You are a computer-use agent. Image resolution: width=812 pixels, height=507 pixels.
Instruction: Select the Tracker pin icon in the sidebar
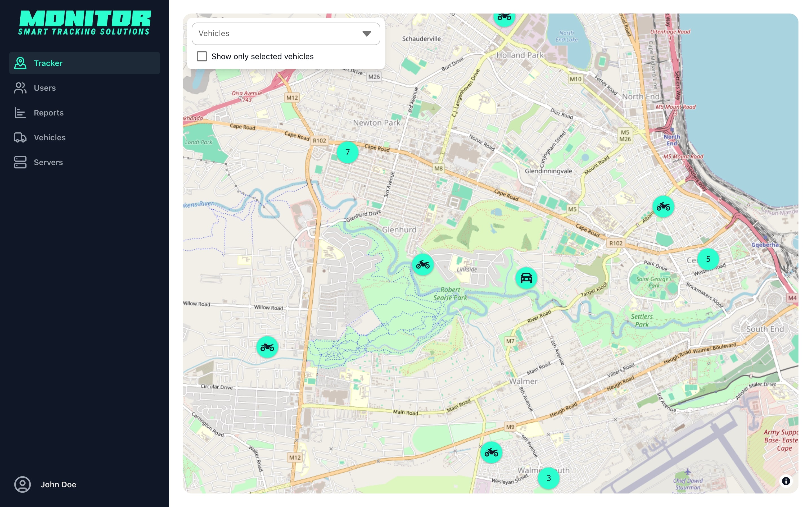point(20,63)
